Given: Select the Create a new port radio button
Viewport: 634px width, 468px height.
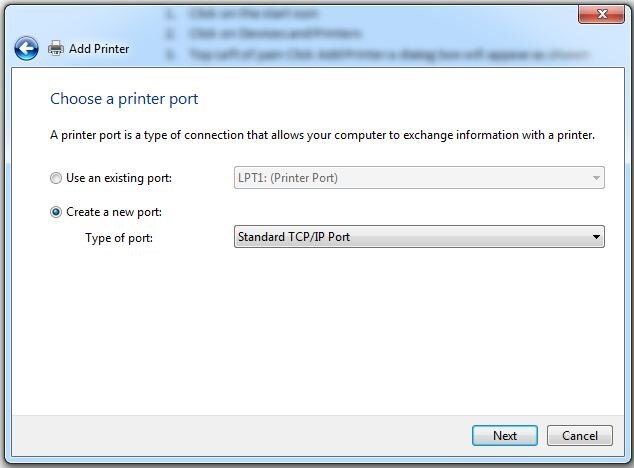Looking at the screenshot, I should point(56,212).
